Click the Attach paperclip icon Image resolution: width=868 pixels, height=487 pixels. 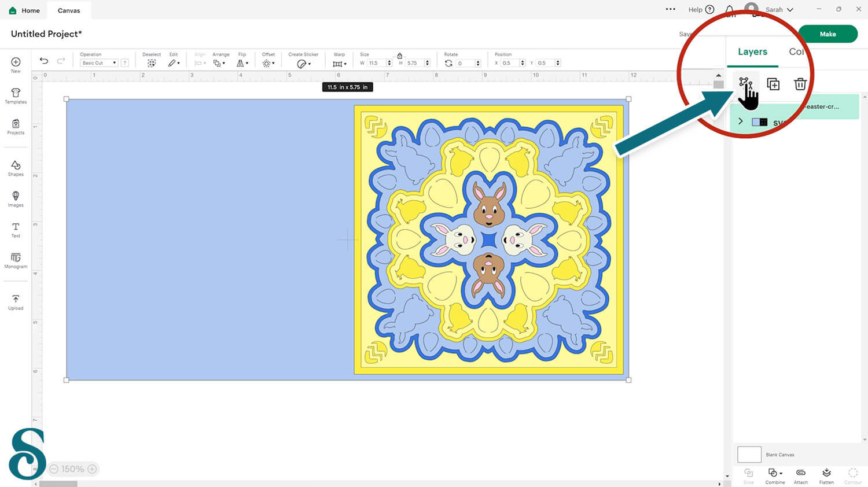[x=801, y=473]
